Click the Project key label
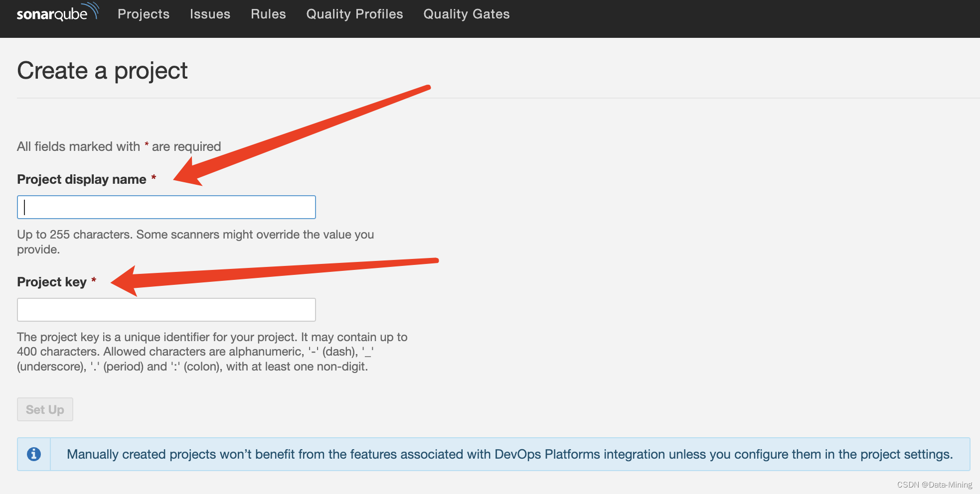Screen dimensions: 980x494 pyautogui.click(x=52, y=282)
